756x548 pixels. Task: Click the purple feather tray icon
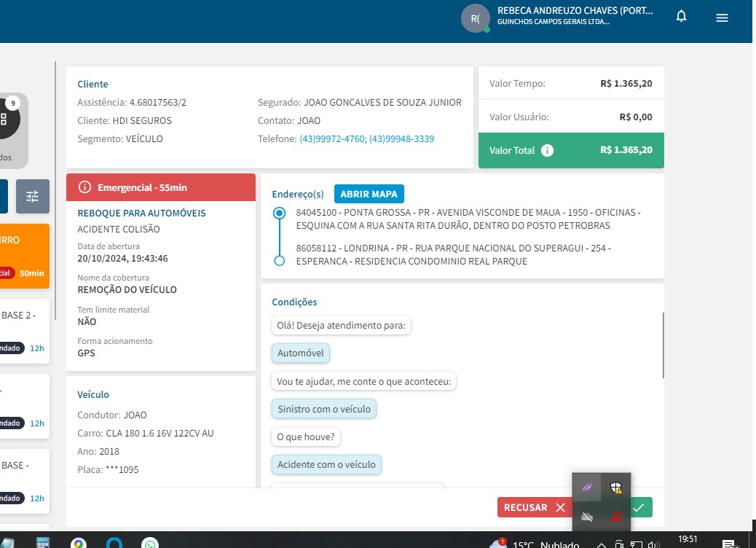pos(587,488)
